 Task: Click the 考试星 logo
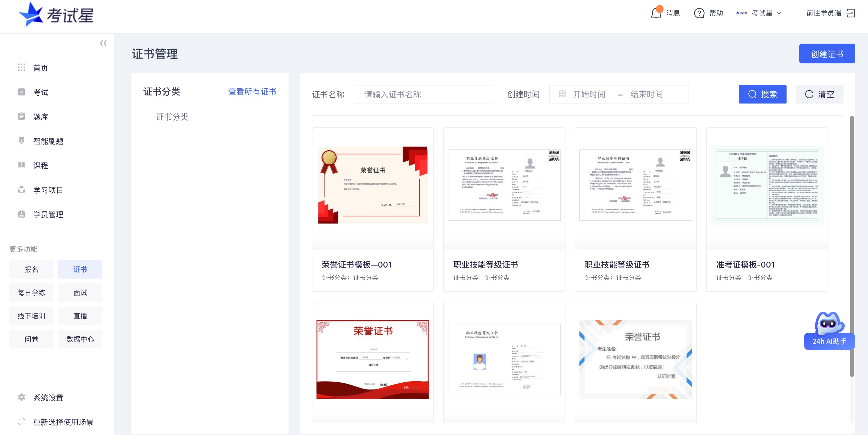[56, 14]
